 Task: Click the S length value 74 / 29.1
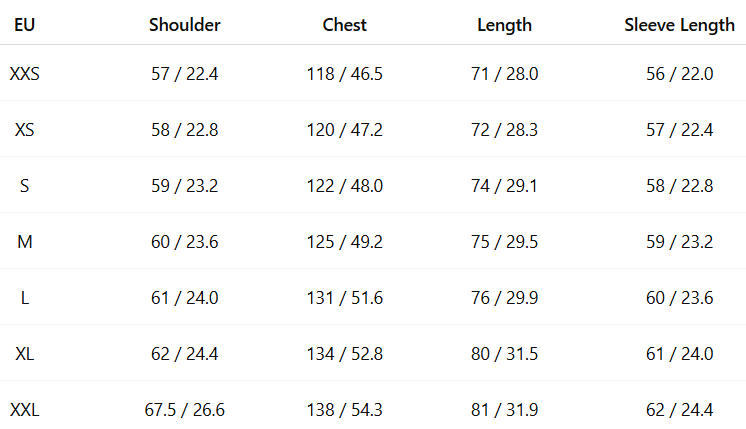pos(505,185)
